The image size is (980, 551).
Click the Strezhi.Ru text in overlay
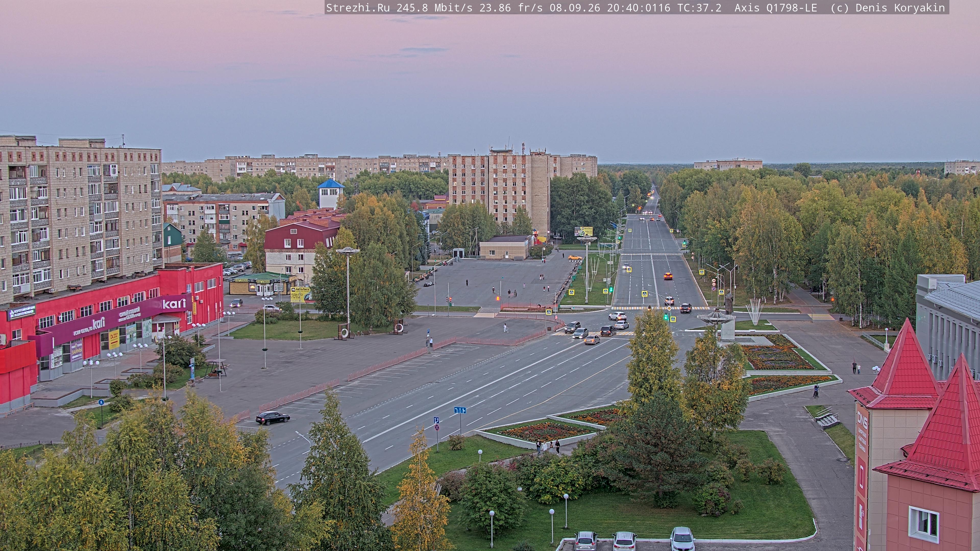pos(358,8)
